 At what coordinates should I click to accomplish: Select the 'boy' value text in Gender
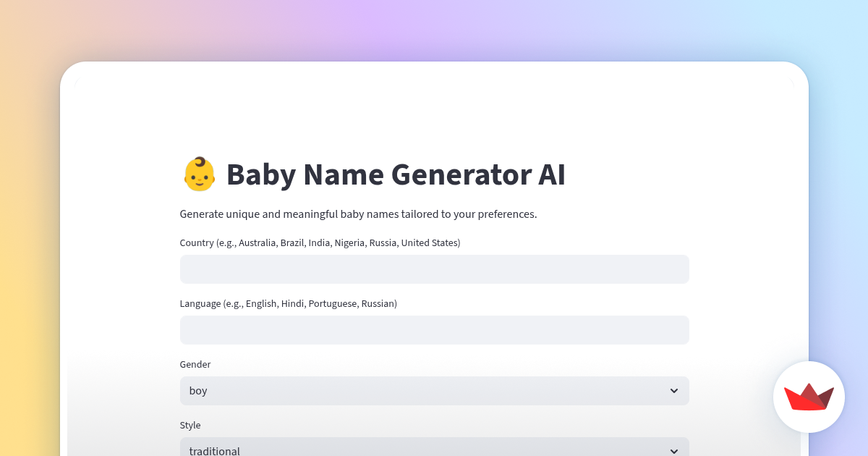point(198,391)
